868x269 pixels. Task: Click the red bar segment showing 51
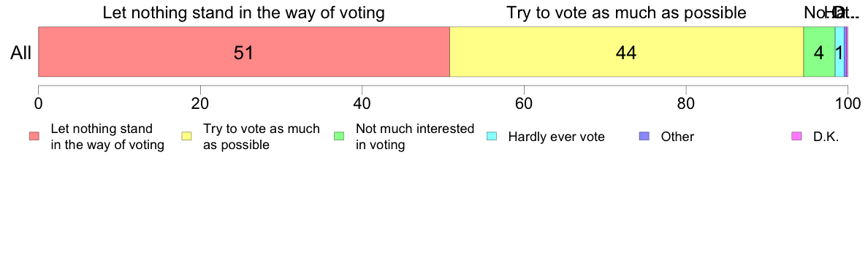click(243, 51)
